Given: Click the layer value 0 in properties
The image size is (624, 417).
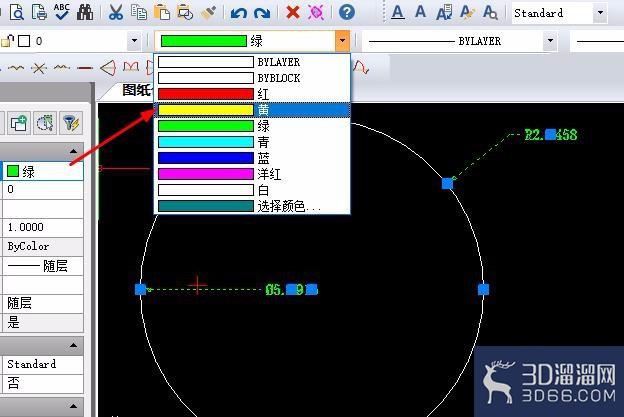Looking at the screenshot, I should click(43, 190).
